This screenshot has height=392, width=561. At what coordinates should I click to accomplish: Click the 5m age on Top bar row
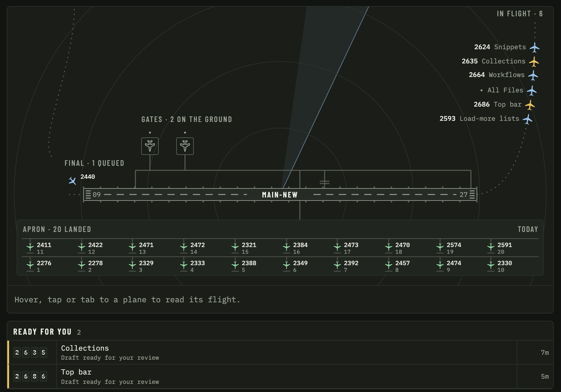(545, 377)
